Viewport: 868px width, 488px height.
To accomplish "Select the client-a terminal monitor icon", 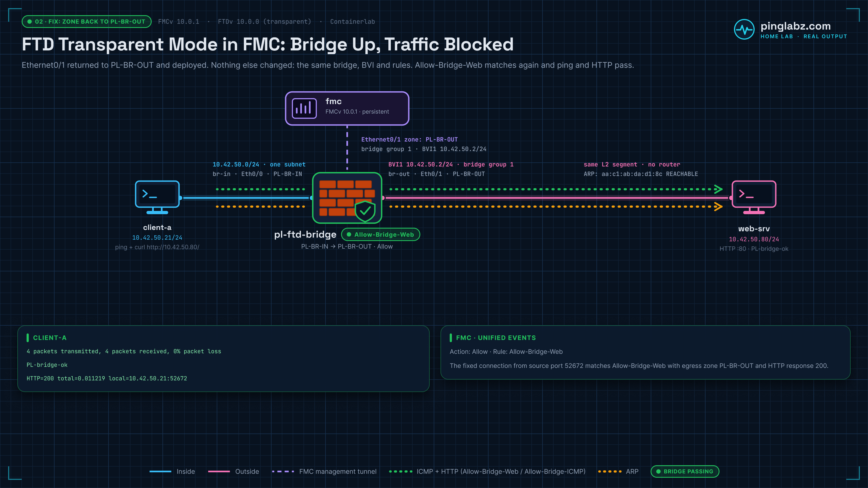I will point(157,197).
